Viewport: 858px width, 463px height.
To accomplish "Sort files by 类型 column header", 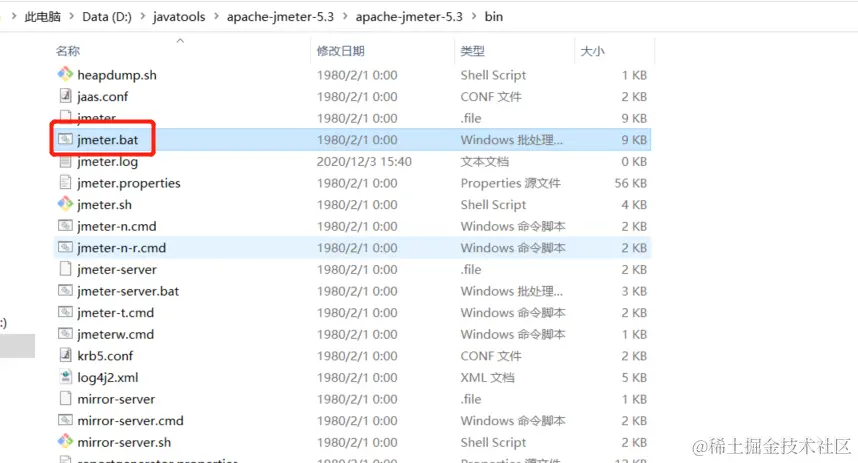I will click(473, 51).
